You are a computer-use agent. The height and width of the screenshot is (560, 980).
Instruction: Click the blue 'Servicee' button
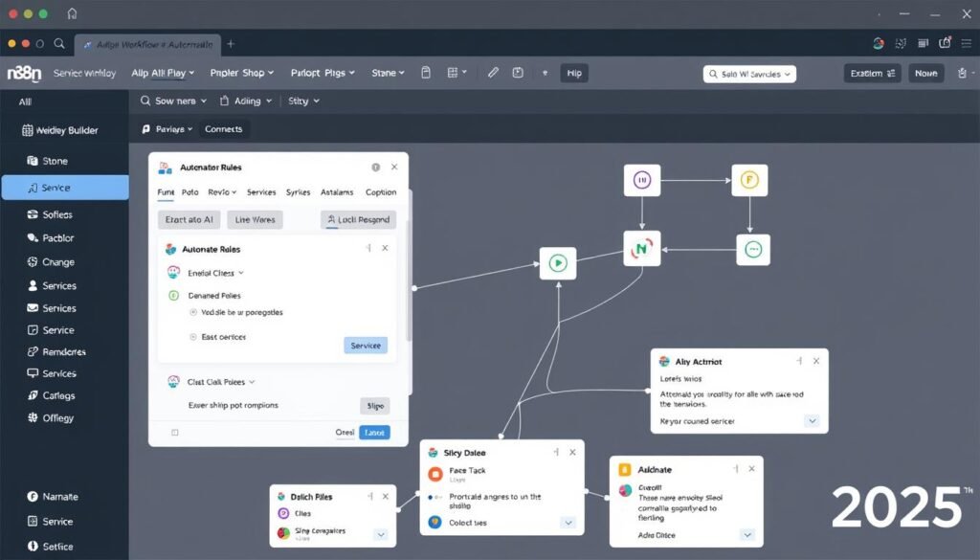coord(365,346)
